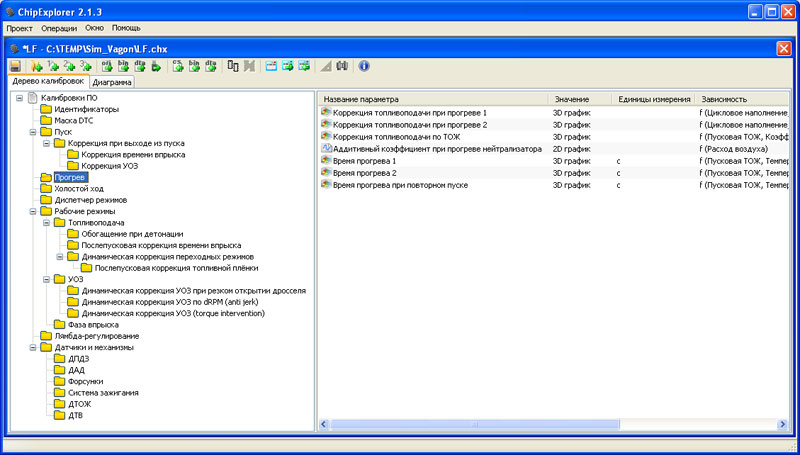Viewport: 800px width, 455px height.
Task: Select the Холостой ход folder
Action: click(80, 188)
